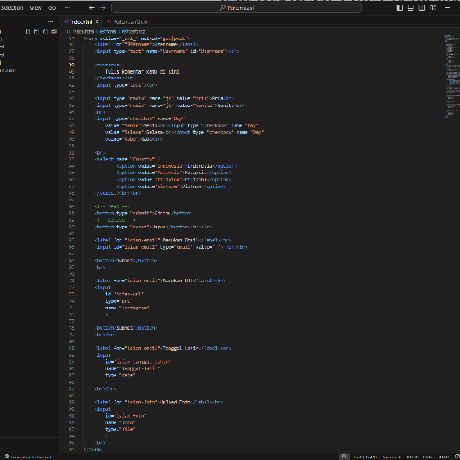The width and height of the screenshot is (460, 460).
Task: Click the New Folder icon in Explorer
Action: 37,32
